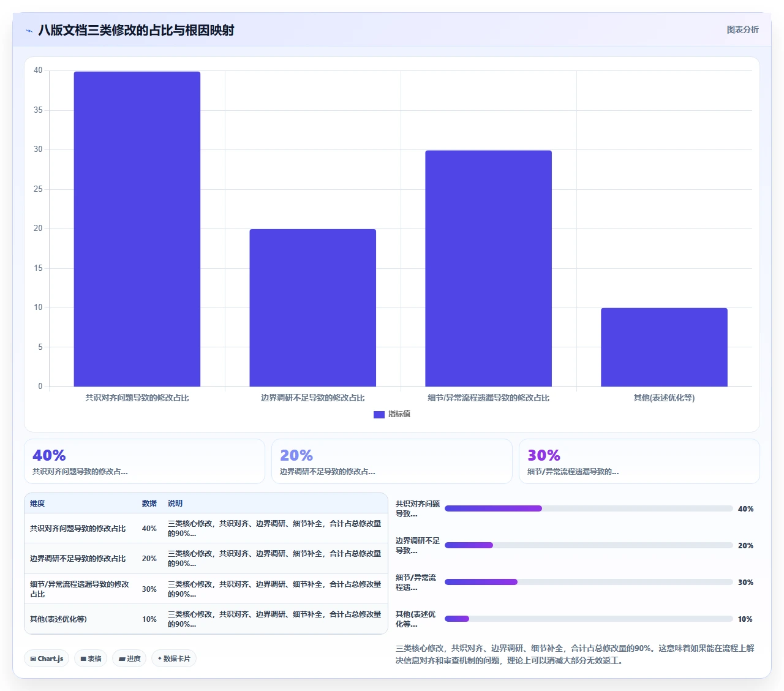The image size is (784, 691).
Task: Click the 表格 tag chip
Action: (91, 659)
